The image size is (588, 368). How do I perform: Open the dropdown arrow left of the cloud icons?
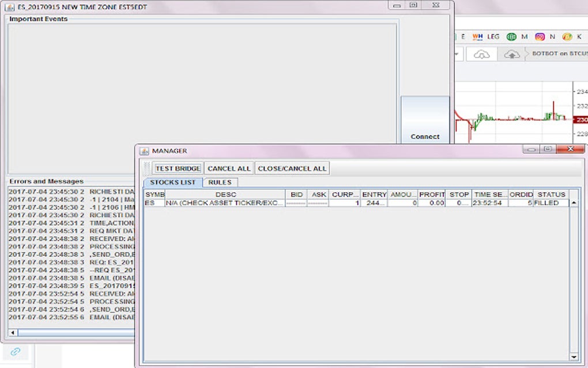tap(457, 54)
